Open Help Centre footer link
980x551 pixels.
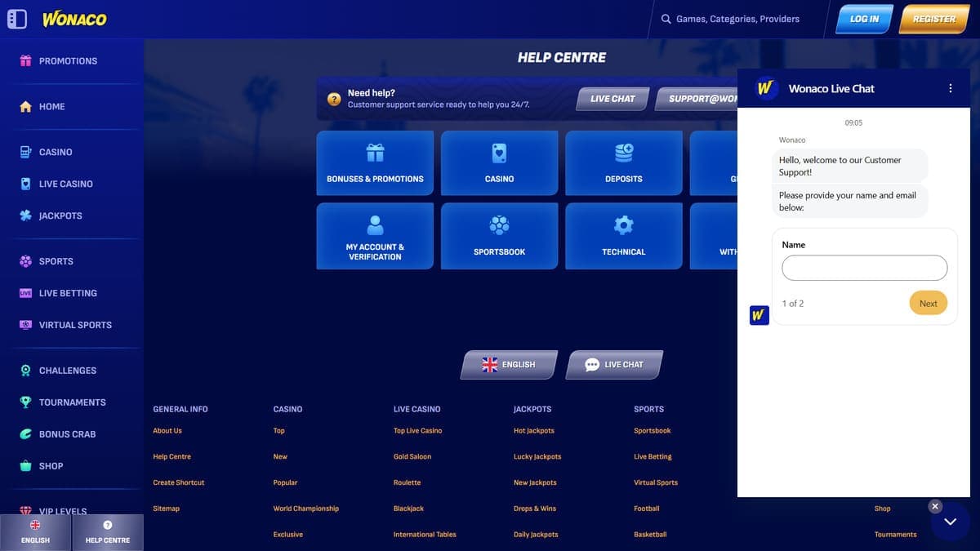tap(171, 457)
